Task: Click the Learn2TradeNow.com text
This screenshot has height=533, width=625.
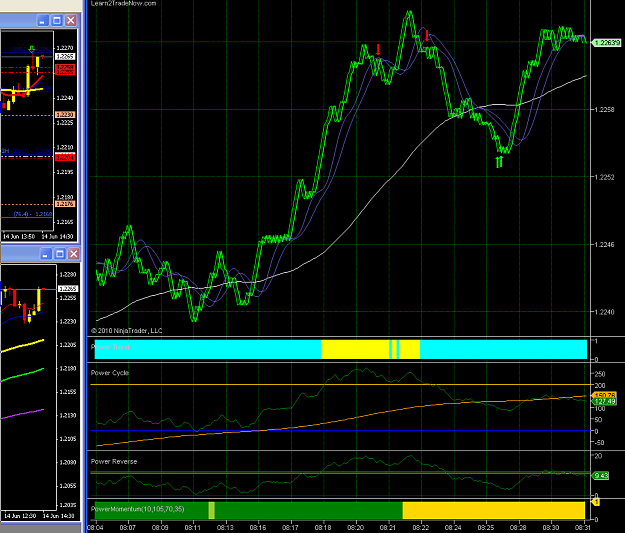Action: 124,3
